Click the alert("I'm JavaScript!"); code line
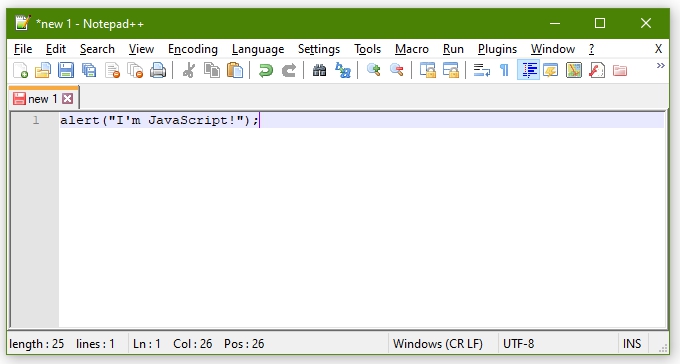This screenshot has height=364, width=680. pos(159,120)
